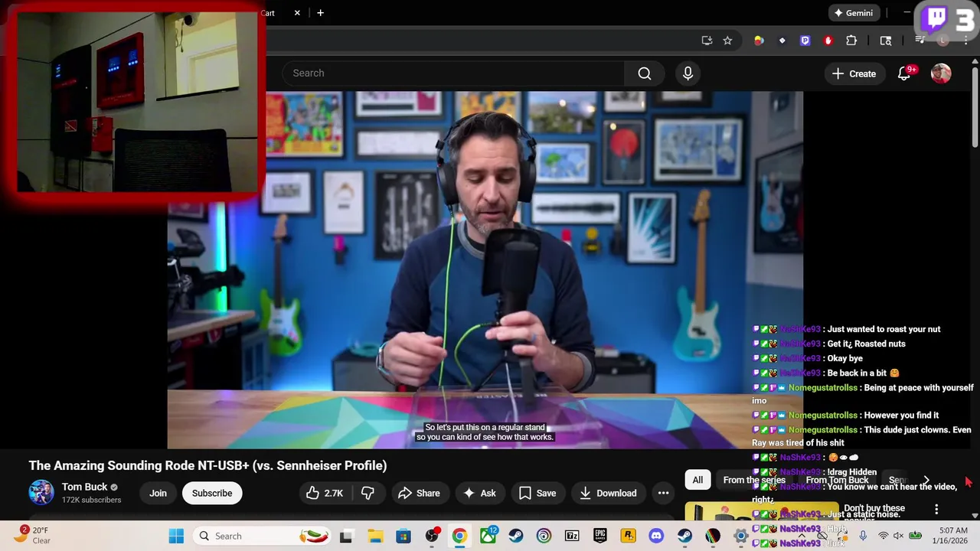The width and height of the screenshot is (980, 551).
Task: Select the From Tom Buck chip
Action: 837,480
